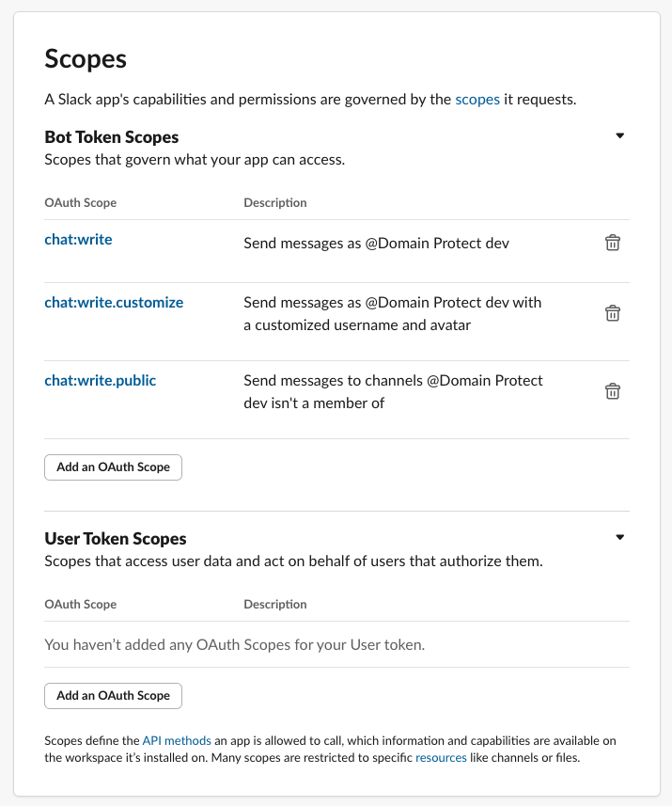Follow the resources link in the footer text
This screenshot has height=806, width=672.
coord(441,758)
